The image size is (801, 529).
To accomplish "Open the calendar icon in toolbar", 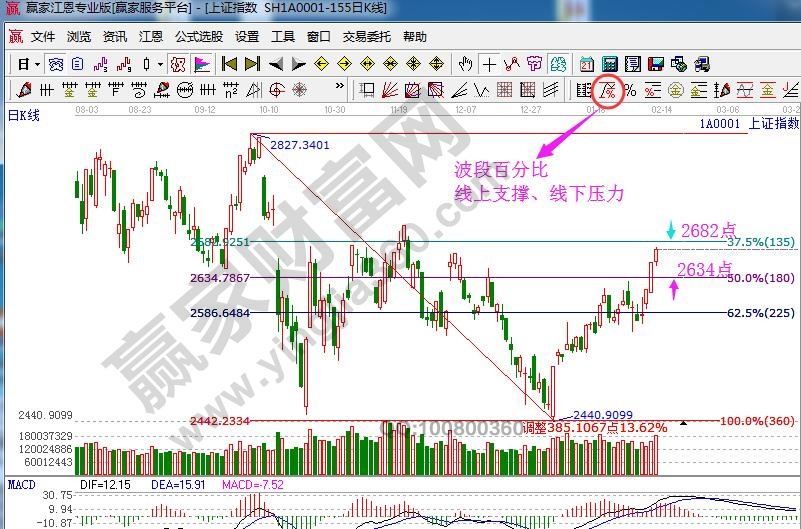I will 586,64.
